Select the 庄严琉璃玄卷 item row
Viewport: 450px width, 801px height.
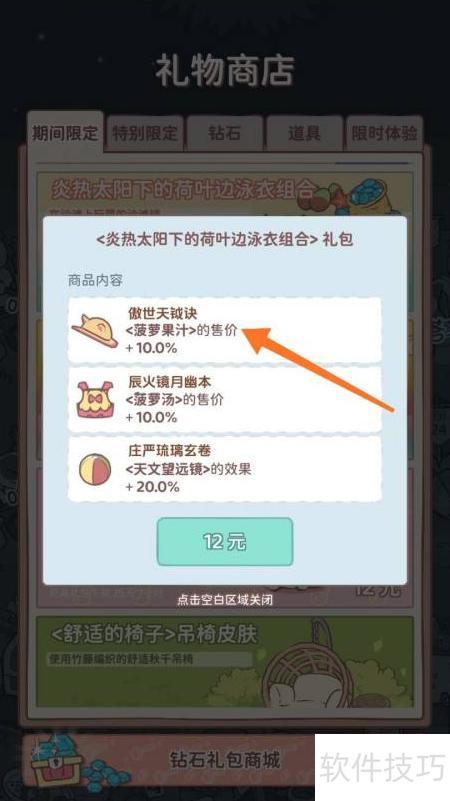pos(225,469)
